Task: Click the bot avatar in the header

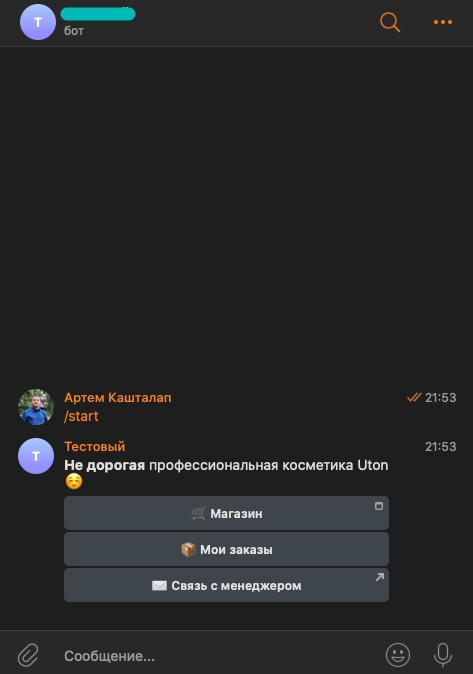Action: (x=38, y=22)
